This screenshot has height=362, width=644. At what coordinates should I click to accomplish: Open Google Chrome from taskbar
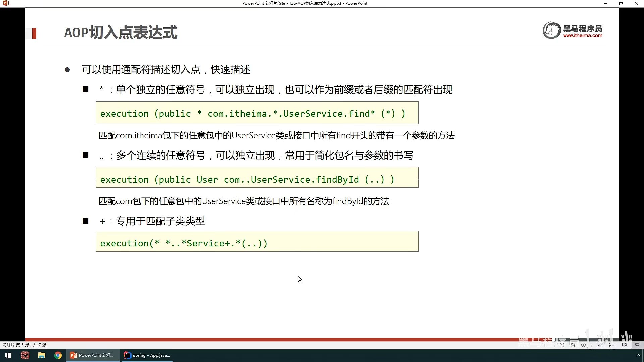[58, 355]
